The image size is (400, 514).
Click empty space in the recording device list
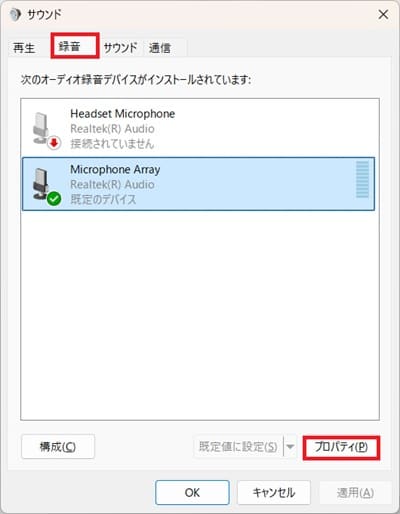click(200, 313)
